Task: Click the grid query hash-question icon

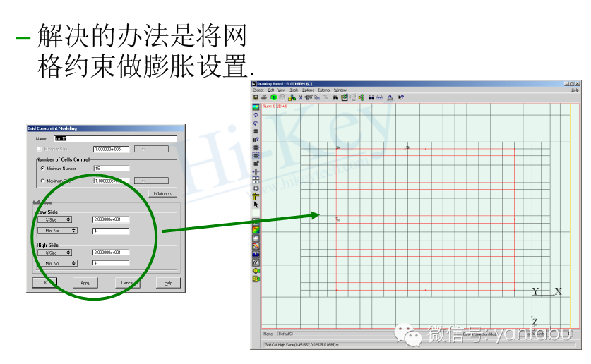Action: point(256,140)
